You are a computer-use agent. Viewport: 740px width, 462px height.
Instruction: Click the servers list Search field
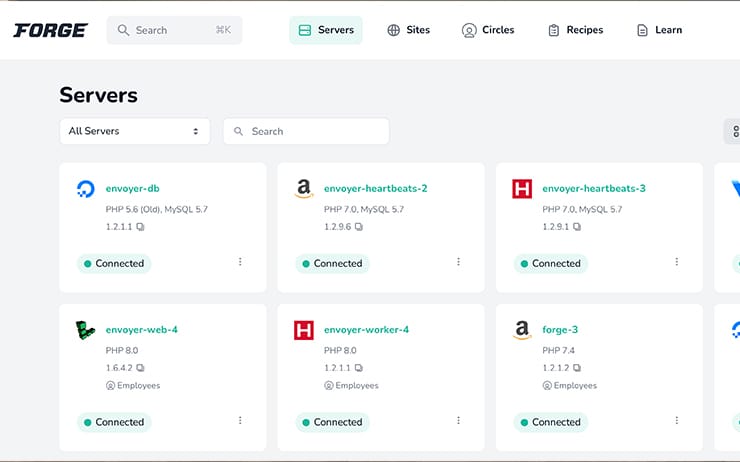[x=306, y=131]
